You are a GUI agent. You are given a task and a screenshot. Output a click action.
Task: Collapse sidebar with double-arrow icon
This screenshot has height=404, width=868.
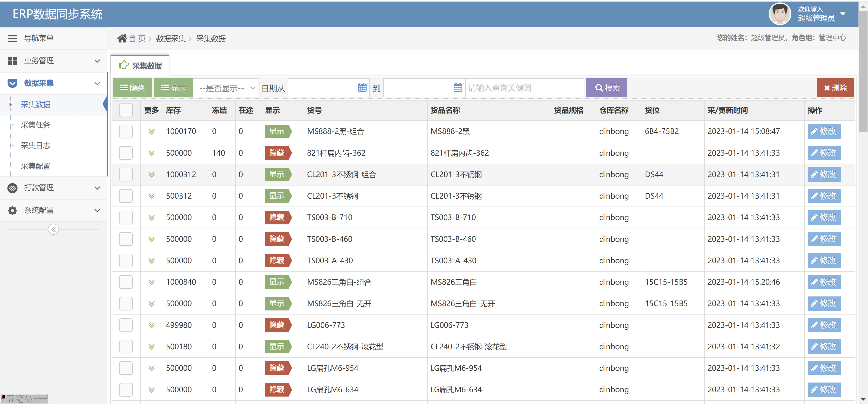click(53, 230)
